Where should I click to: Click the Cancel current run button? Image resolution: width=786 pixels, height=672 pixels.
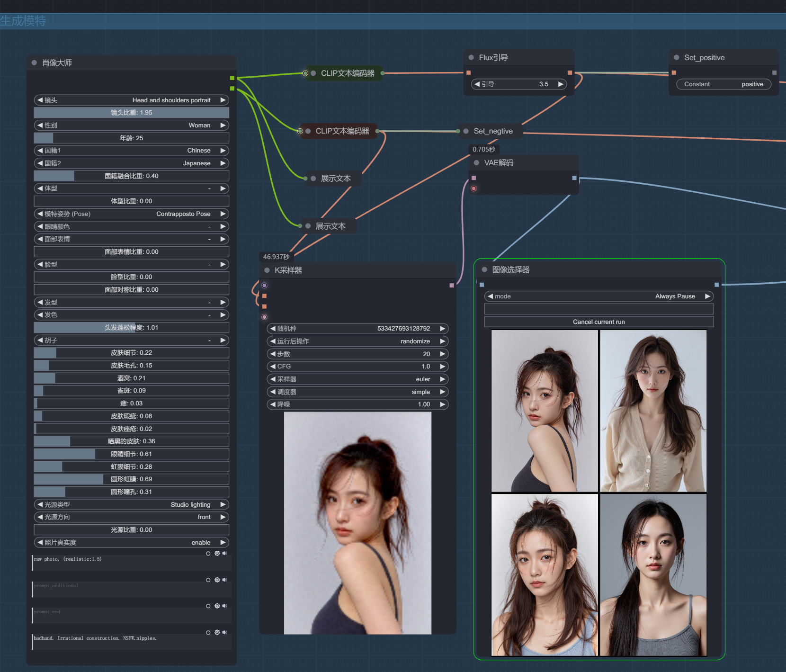(599, 322)
